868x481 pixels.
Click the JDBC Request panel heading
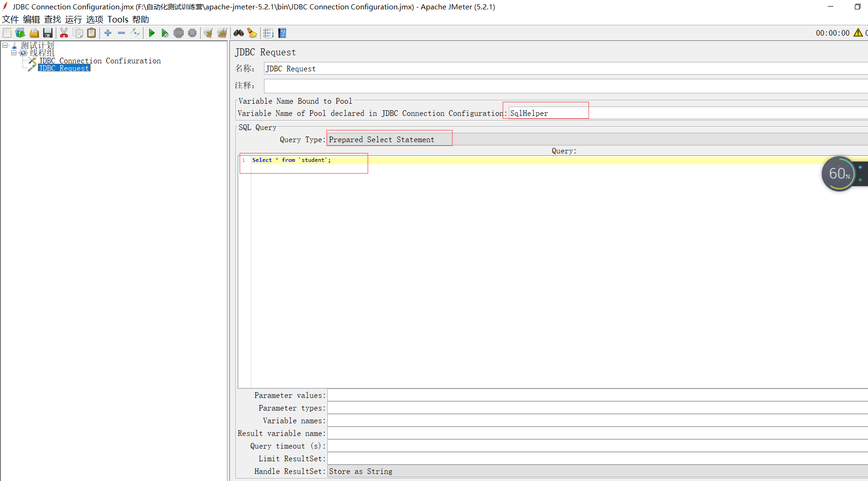(265, 52)
